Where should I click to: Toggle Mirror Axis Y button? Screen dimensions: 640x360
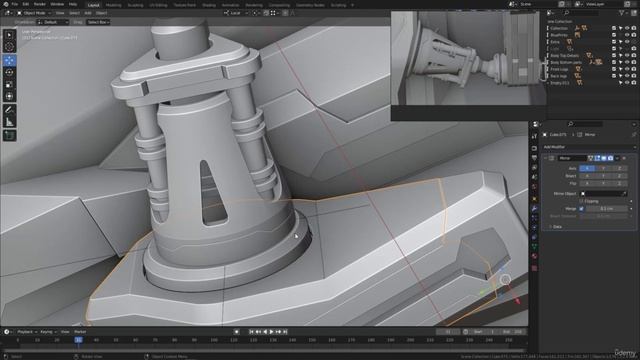coord(603,168)
